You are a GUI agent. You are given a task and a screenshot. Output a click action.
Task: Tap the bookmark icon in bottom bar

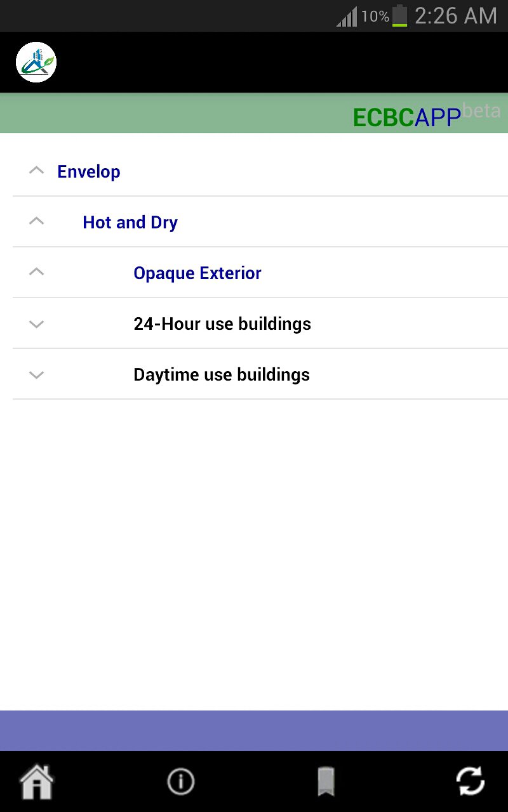(x=326, y=782)
